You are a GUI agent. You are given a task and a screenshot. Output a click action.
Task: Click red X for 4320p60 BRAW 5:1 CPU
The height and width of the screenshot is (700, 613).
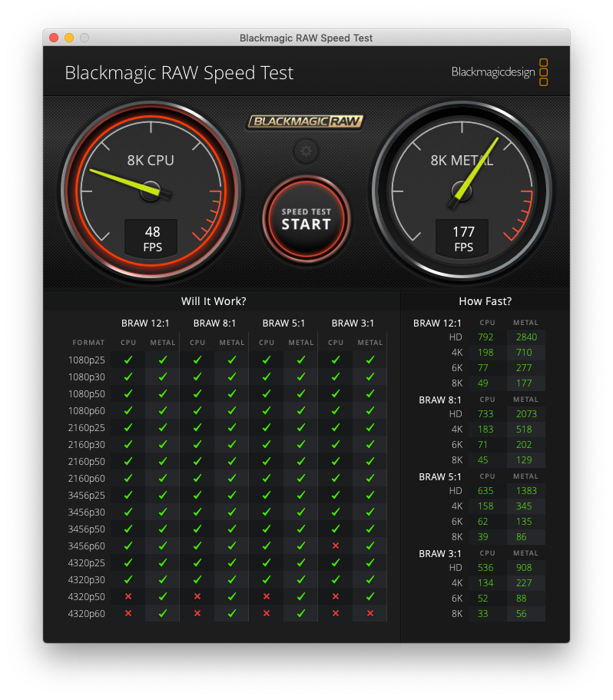[267, 613]
